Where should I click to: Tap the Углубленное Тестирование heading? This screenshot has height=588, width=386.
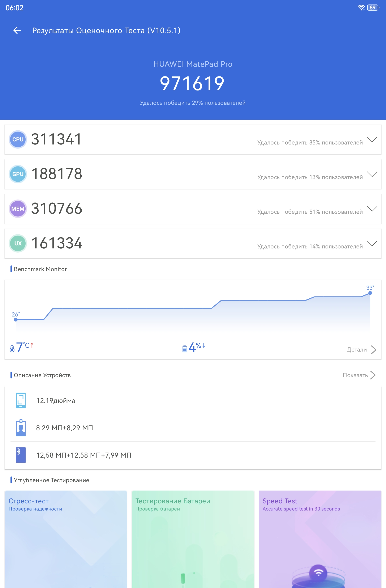pos(51,480)
